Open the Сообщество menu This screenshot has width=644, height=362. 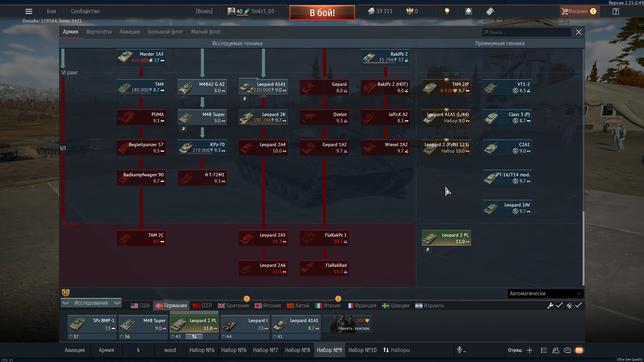(x=85, y=11)
